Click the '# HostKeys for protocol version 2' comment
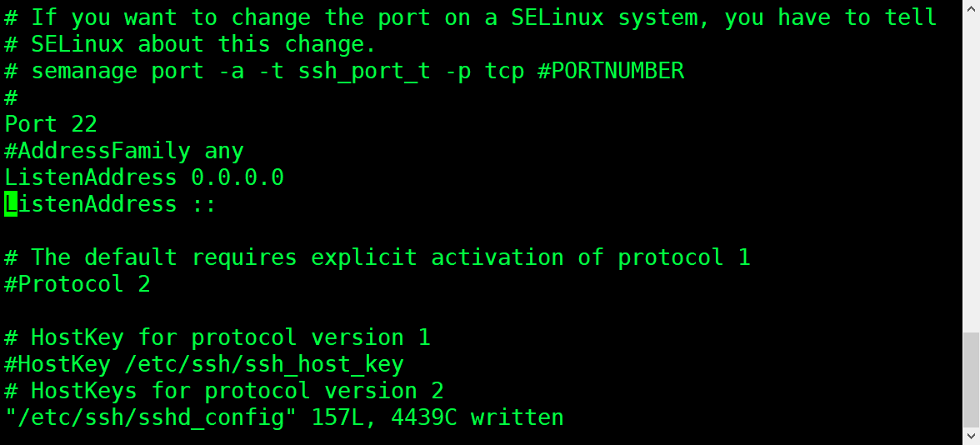 [x=223, y=391]
